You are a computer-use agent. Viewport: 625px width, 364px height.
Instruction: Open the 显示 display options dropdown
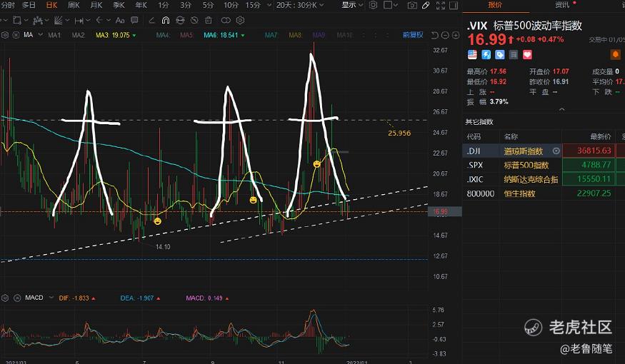[x=352, y=5]
